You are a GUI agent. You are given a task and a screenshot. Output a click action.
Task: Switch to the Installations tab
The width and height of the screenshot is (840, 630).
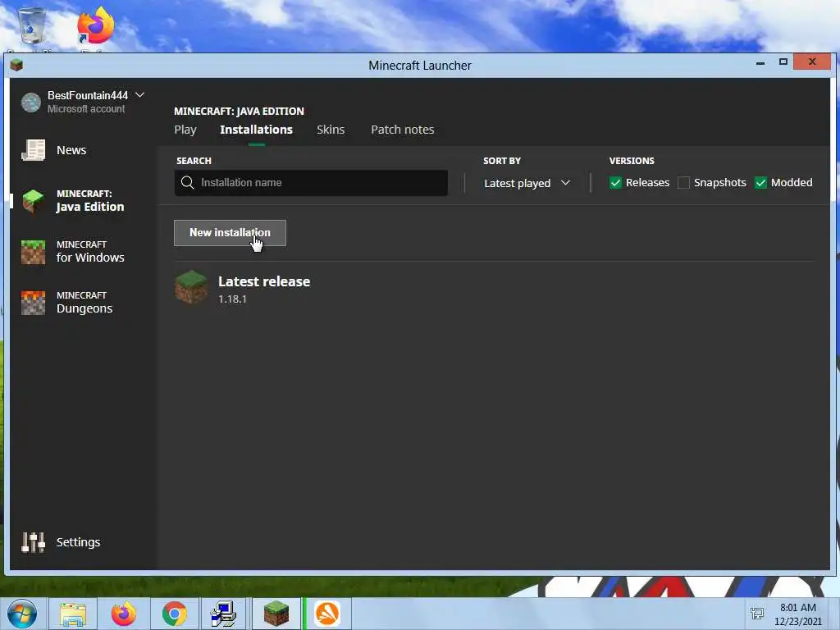tap(256, 130)
